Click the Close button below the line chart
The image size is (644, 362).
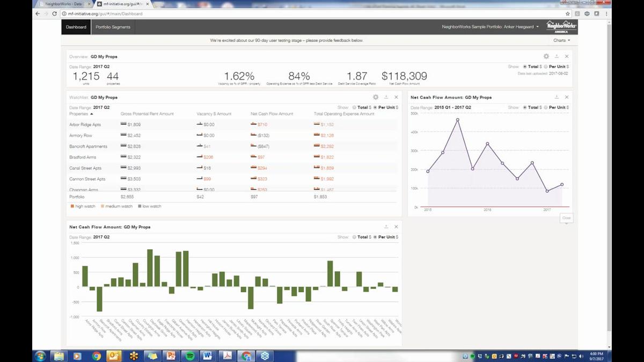(x=566, y=218)
